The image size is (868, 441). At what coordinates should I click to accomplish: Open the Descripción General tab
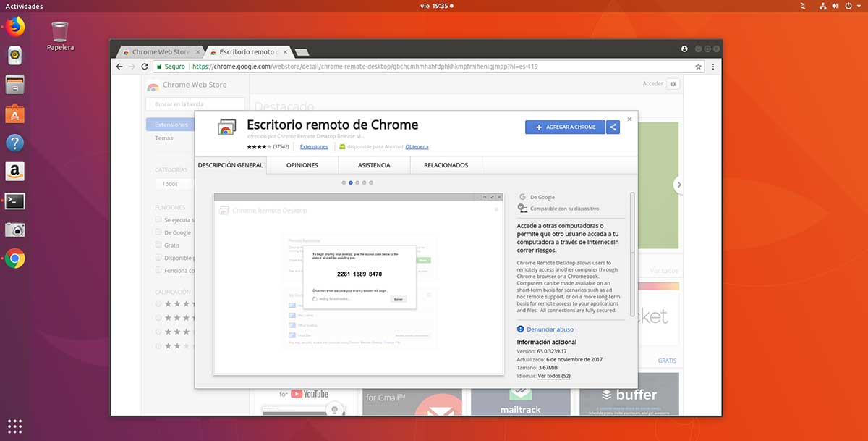coord(230,165)
